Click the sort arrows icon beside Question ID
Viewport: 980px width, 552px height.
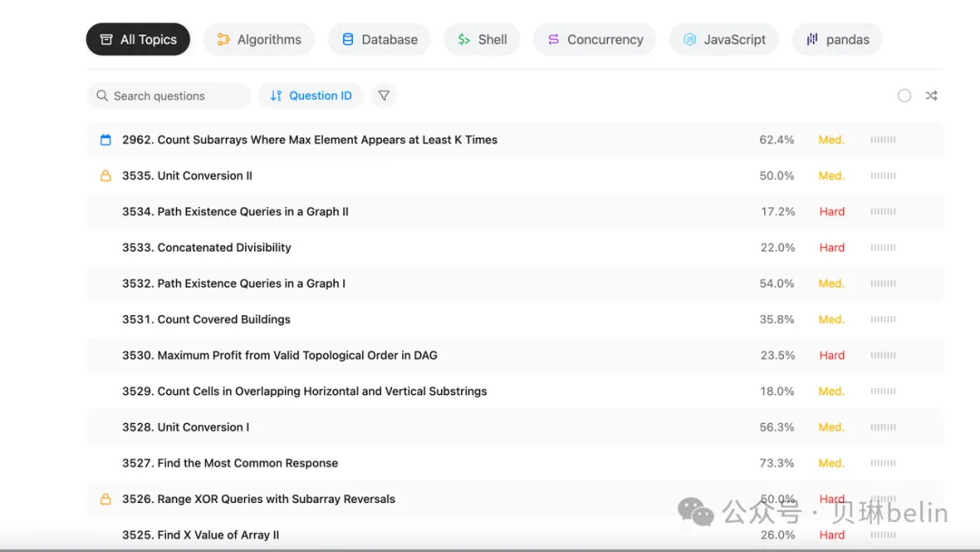[276, 95]
